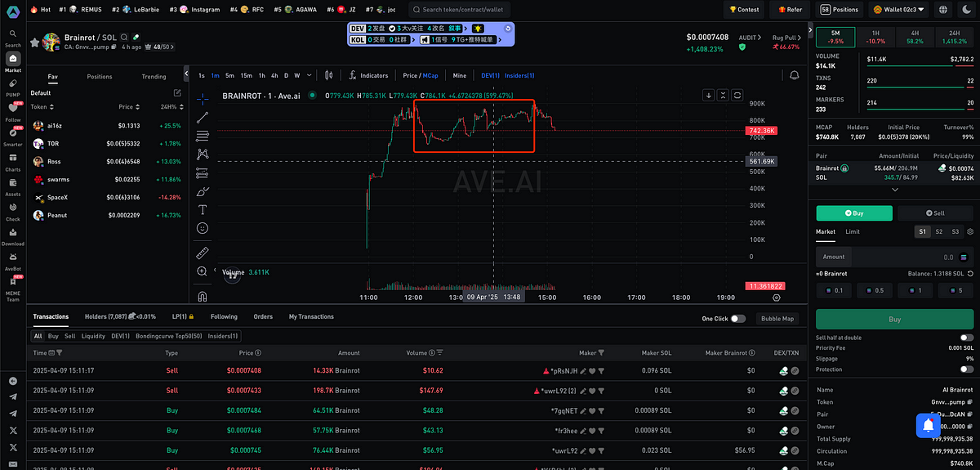
Task: Click the Amount input field
Action: [890, 257]
